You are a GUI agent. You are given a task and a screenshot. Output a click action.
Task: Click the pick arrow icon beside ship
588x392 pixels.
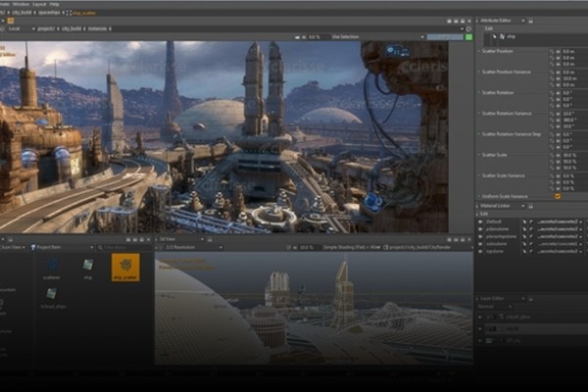pyautogui.click(x=494, y=36)
